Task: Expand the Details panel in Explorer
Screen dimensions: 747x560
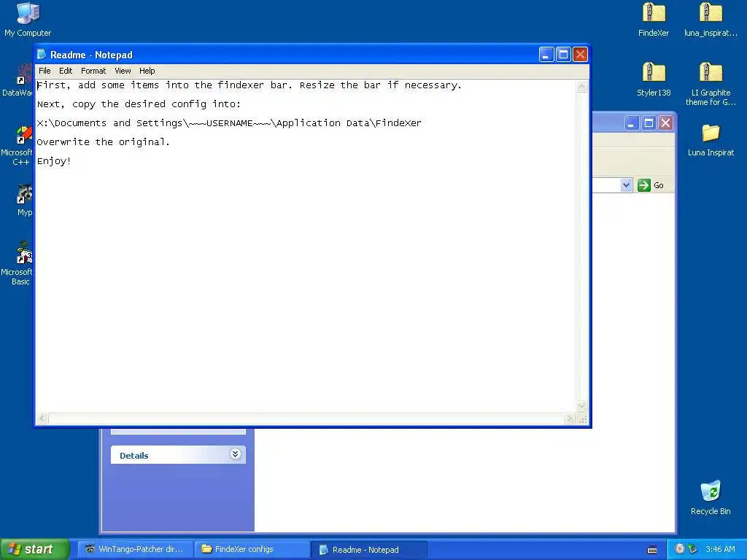Action: 235,454
